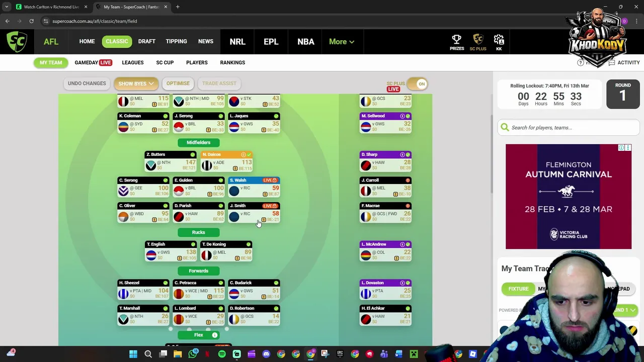Open the Show Byes dropdown
Viewport: 644px width, 362px height.
click(x=136, y=83)
